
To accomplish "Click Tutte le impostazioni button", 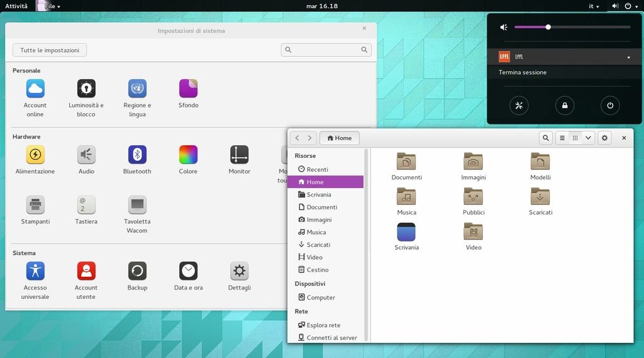I will coord(50,50).
